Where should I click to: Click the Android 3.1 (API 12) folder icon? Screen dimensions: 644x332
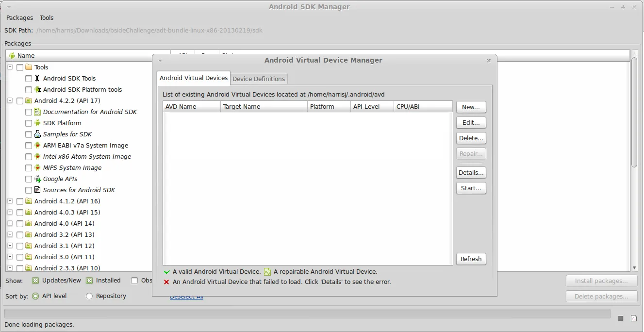pyautogui.click(x=29, y=246)
